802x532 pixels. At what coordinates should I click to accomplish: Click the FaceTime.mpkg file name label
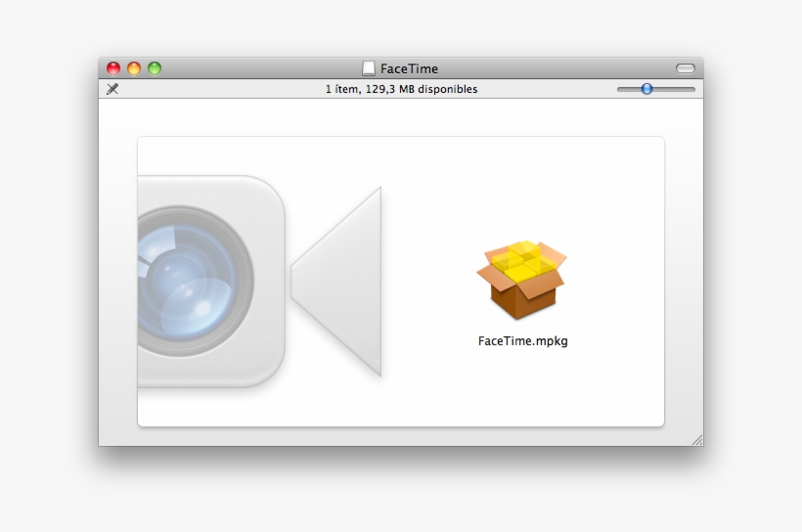[522, 341]
